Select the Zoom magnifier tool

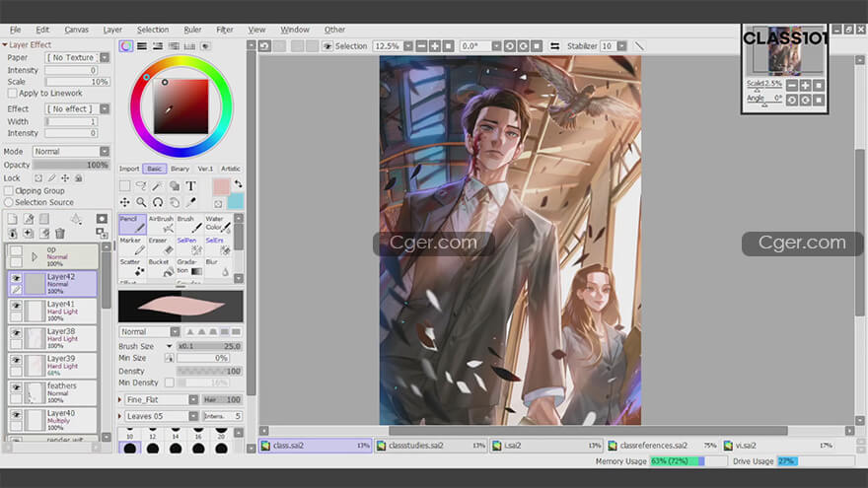tap(141, 202)
